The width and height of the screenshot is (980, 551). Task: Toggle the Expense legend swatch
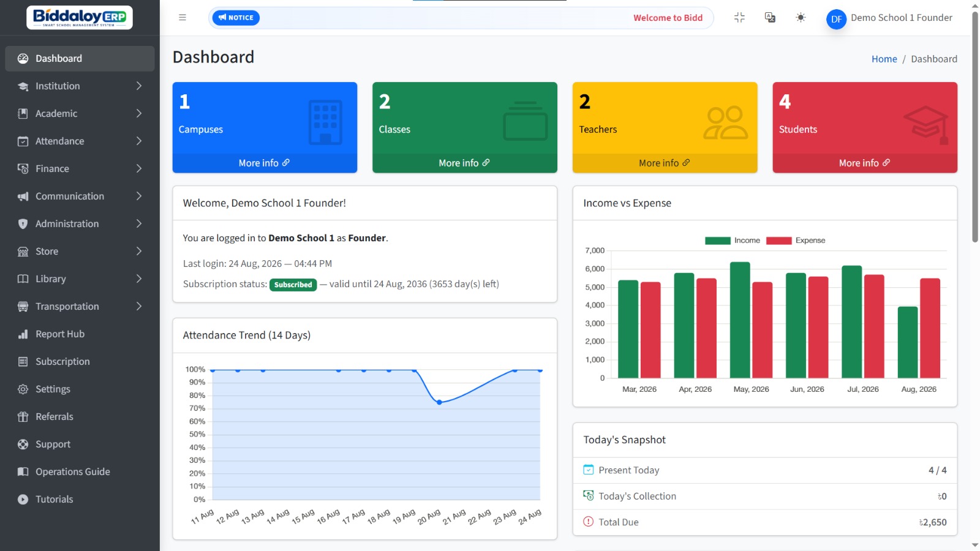click(779, 241)
